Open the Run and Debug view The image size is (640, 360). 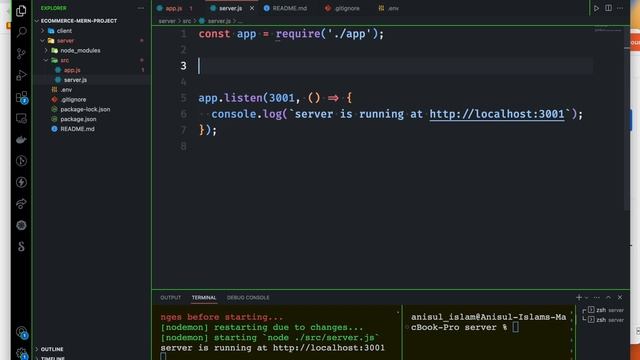click(21, 75)
